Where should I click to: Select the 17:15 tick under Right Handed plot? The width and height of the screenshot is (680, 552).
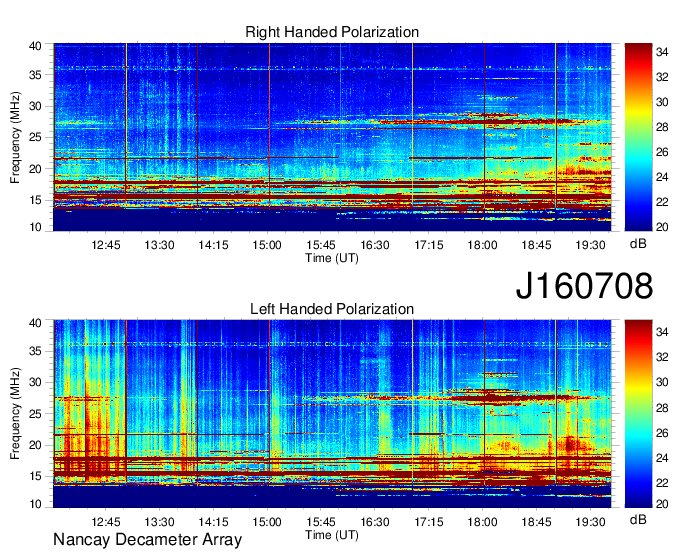[x=428, y=245]
